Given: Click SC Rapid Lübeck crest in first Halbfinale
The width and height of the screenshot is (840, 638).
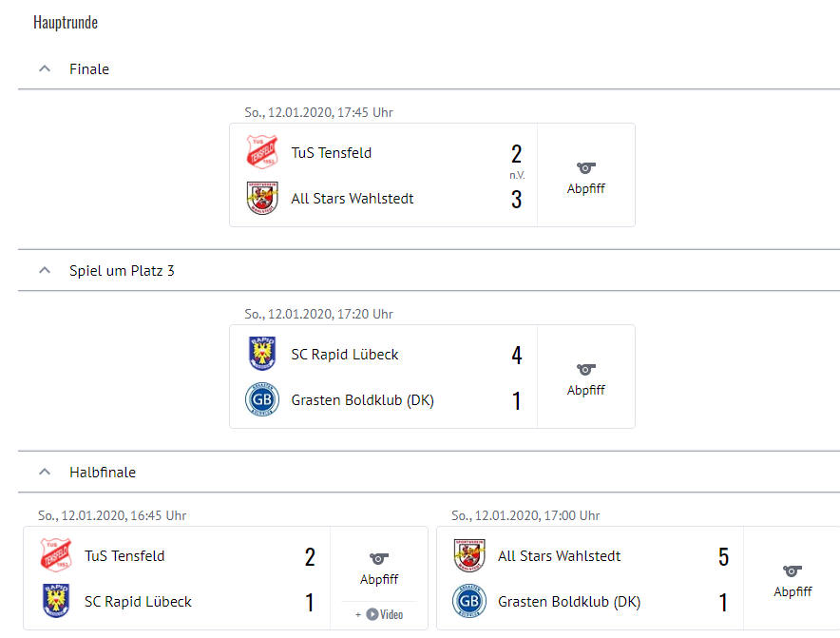Looking at the screenshot, I should (x=55, y=601).
